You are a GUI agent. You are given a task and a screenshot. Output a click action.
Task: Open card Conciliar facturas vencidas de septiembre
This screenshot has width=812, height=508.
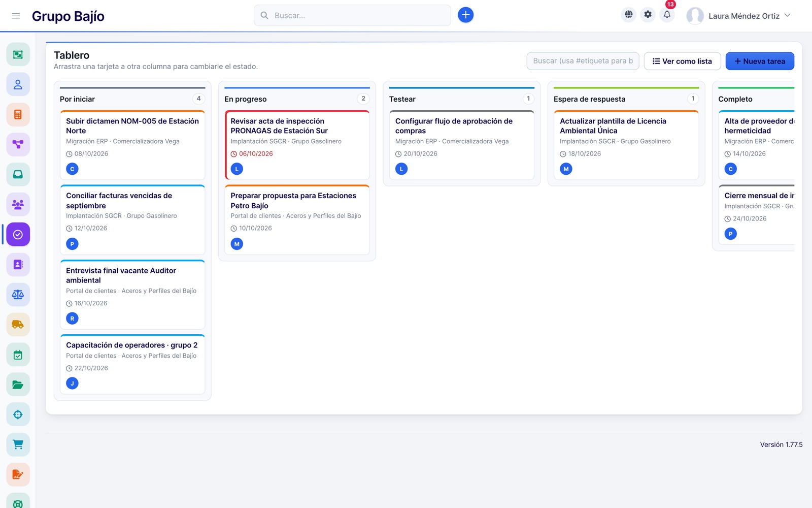coord(132,219)
